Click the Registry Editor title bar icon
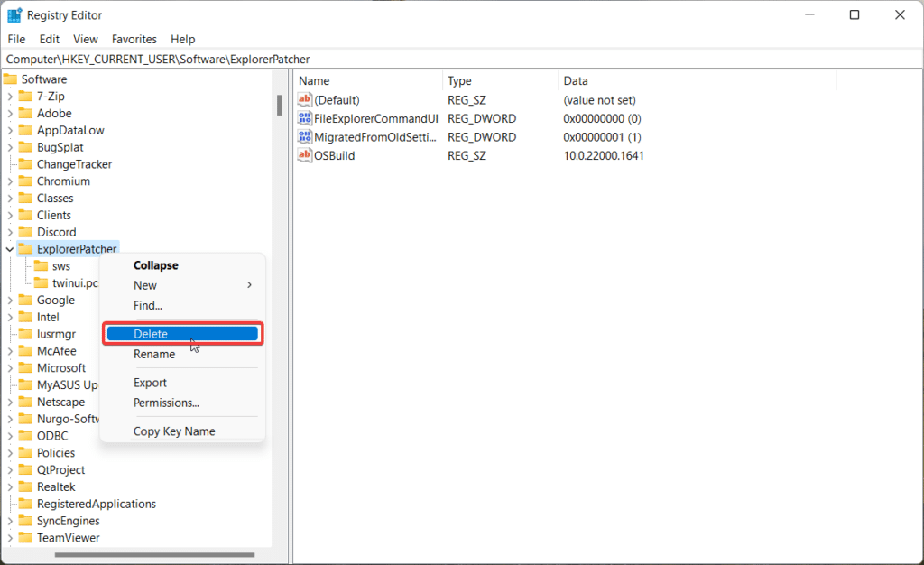The height and width of the screenshot is (565, 924). pos(14,14)
